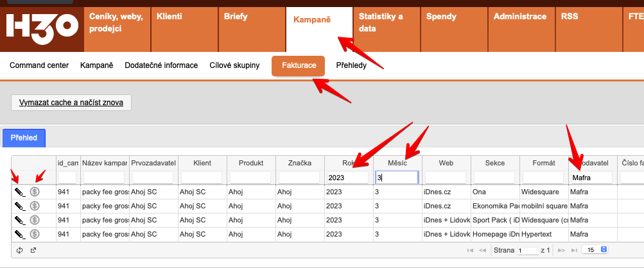Click the pencil edit icon in the last row

[20, 235]
